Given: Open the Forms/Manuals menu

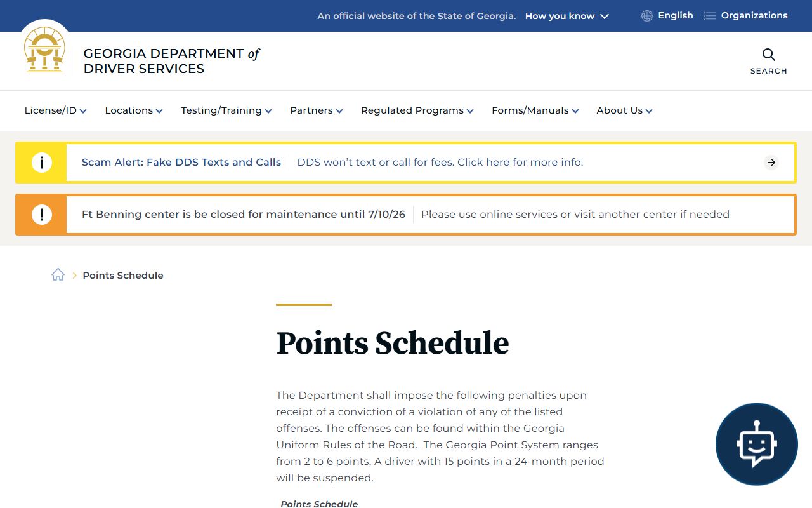Looking at the screenshot, I should point(535,110).
